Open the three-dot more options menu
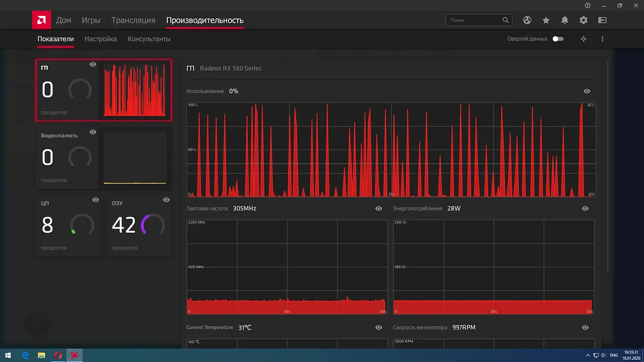 click(603, 39)
